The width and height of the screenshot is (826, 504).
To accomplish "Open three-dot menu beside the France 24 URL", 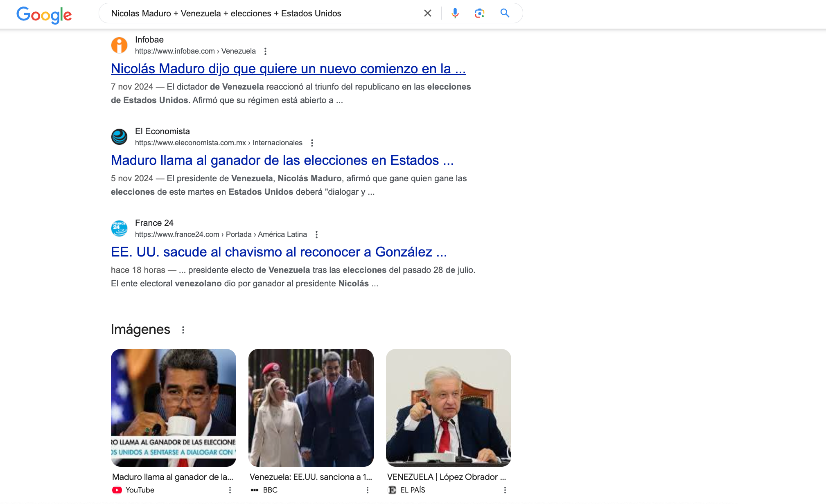I will coord(316,234).
